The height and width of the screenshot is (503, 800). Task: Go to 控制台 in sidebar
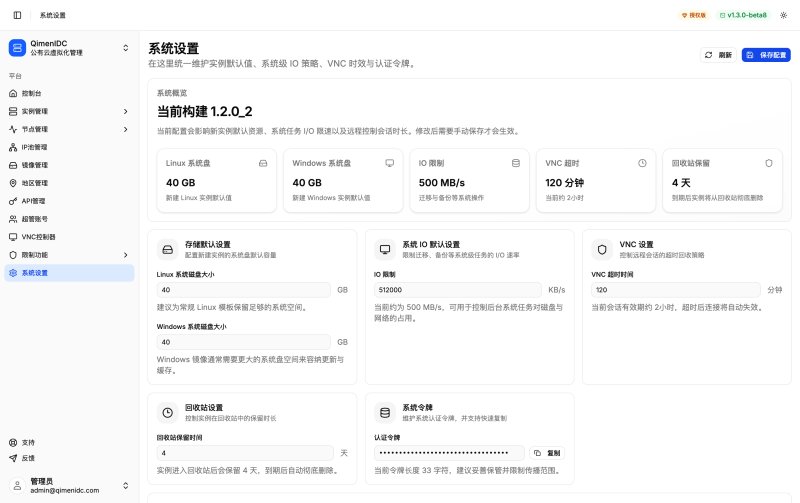[x=69, y=93]
